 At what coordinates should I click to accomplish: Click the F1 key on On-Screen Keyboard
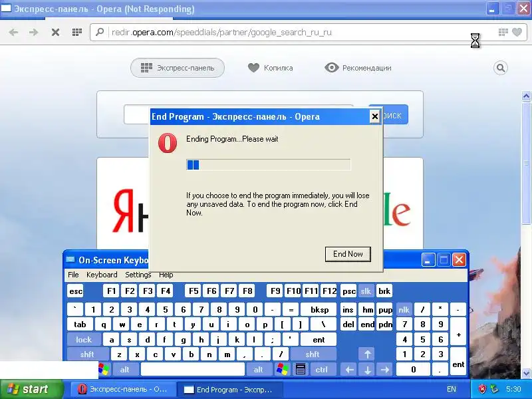coord(111,291)
